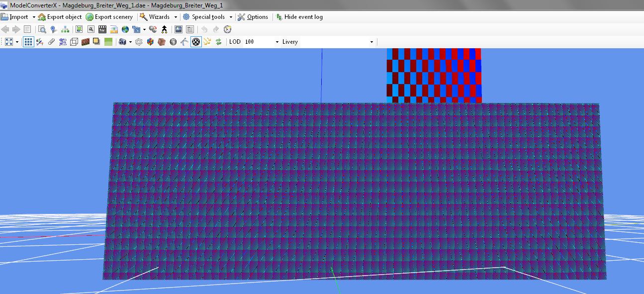
Task: Open the Special tools menu
Action: [x=204, y=17]
